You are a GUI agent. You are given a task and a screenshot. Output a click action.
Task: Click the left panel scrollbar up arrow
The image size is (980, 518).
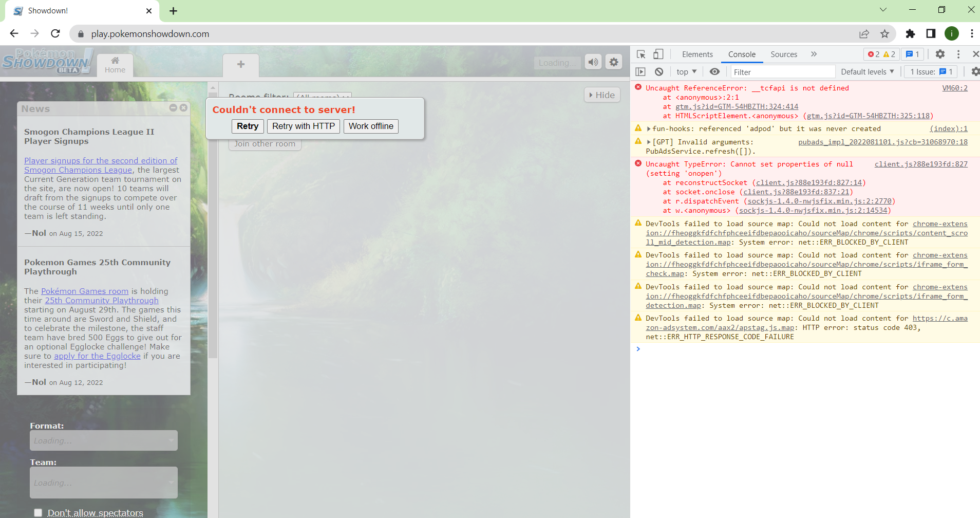tap(213, 87)
